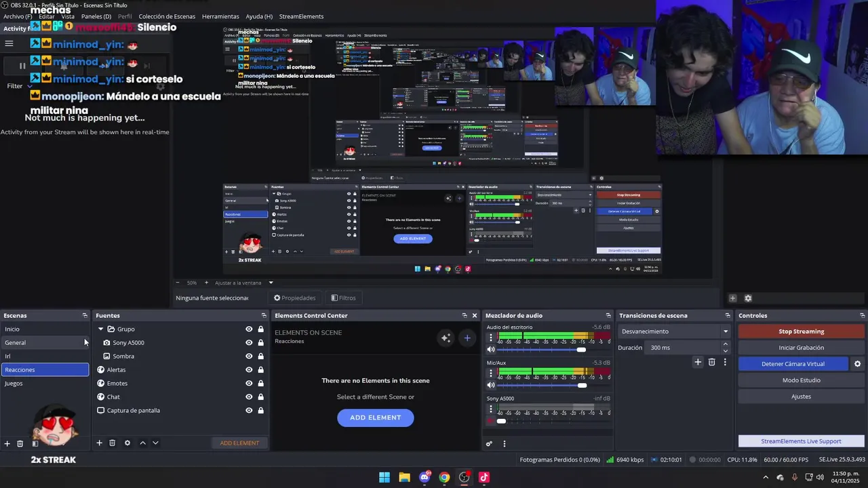Open the transitions three-dot menu
This screenshot has width=868, height=488.
(725, 362)
